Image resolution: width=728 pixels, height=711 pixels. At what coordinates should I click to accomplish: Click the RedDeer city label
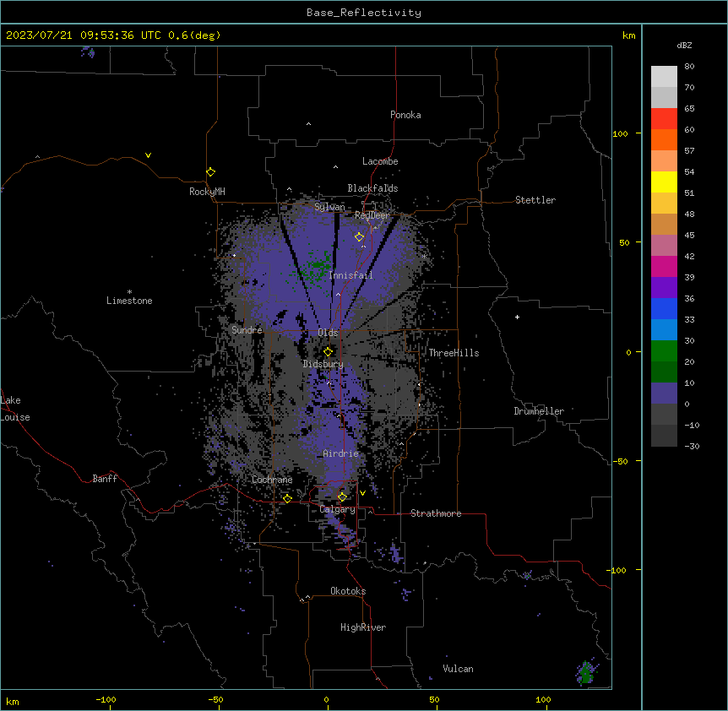pos(372,215)
